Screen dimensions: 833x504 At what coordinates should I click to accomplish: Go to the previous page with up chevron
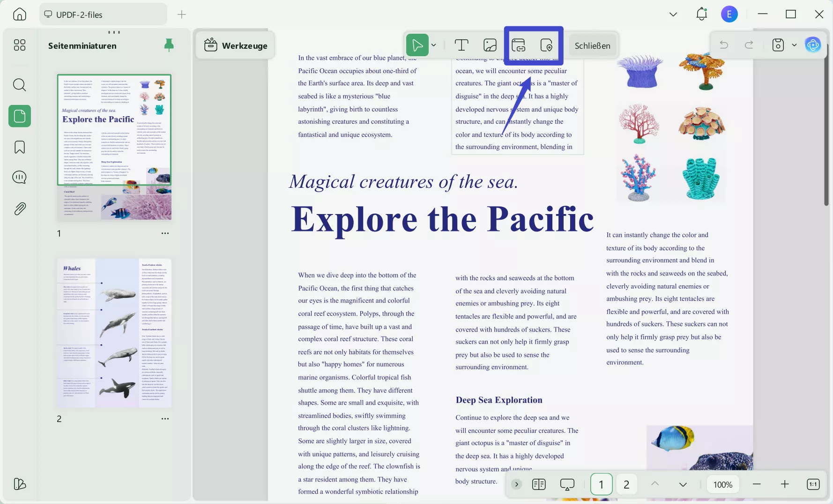tap(655, 484)
